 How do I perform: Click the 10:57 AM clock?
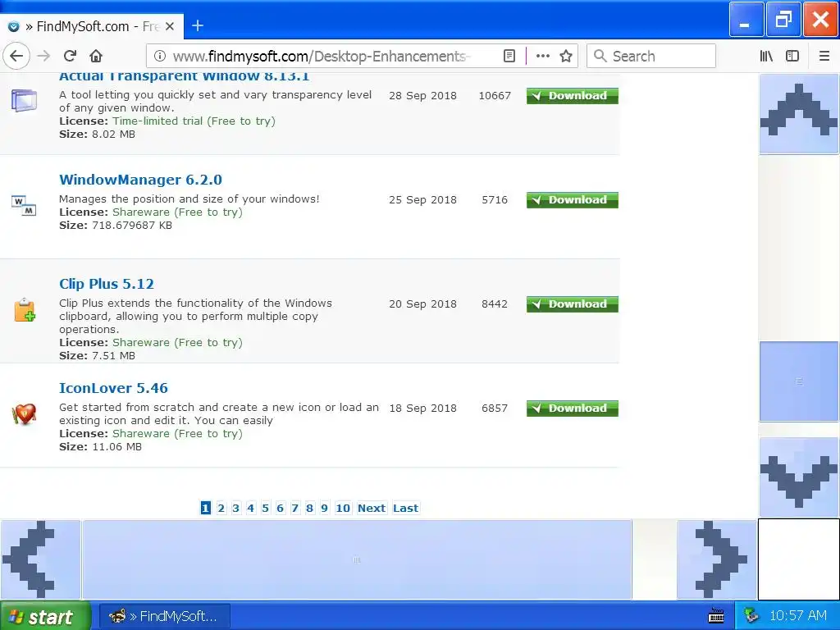click(x=798, y=615)
